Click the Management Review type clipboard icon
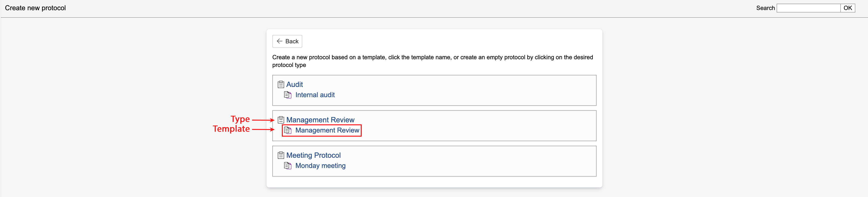 click(x=281, y=120)
